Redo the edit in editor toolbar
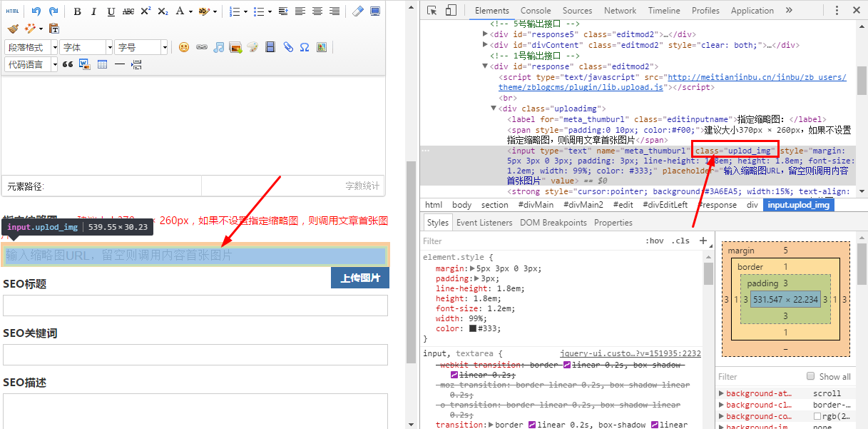 53,11
